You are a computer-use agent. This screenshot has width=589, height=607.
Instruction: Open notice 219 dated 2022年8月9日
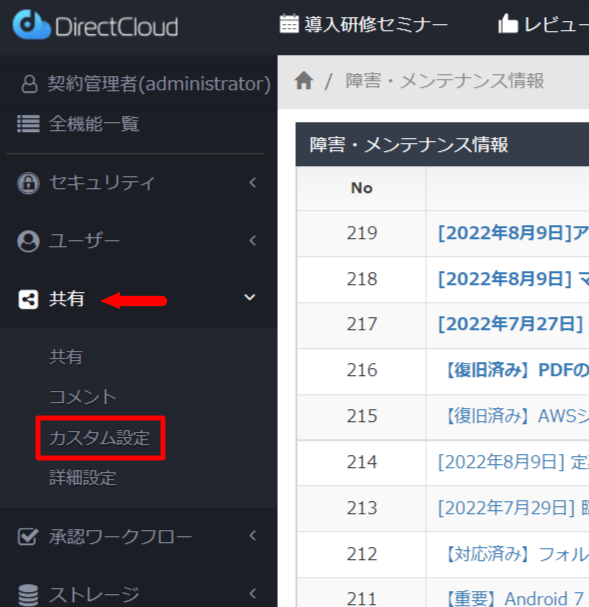tap(513, 233)
